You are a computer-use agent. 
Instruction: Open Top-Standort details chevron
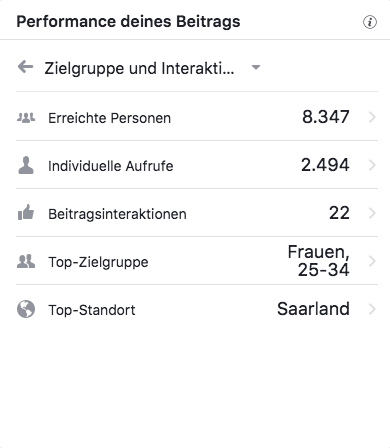(372, 309)
